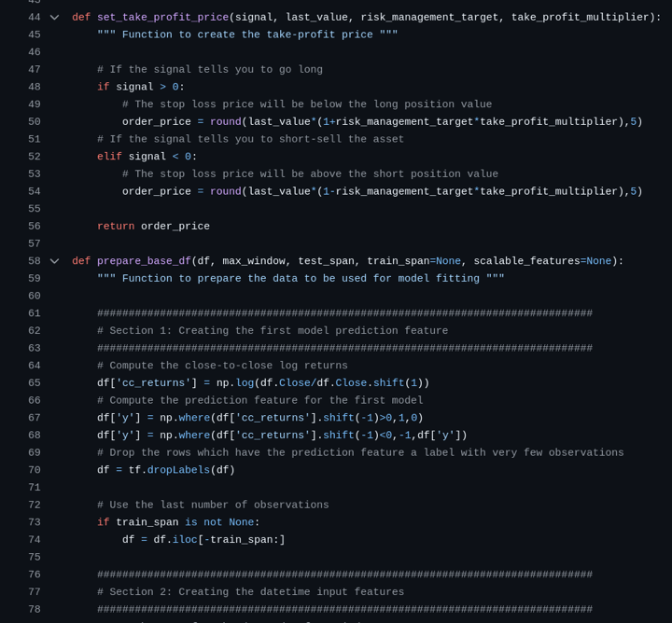Click the take-profit price docstring on line 45

point(247,35)
